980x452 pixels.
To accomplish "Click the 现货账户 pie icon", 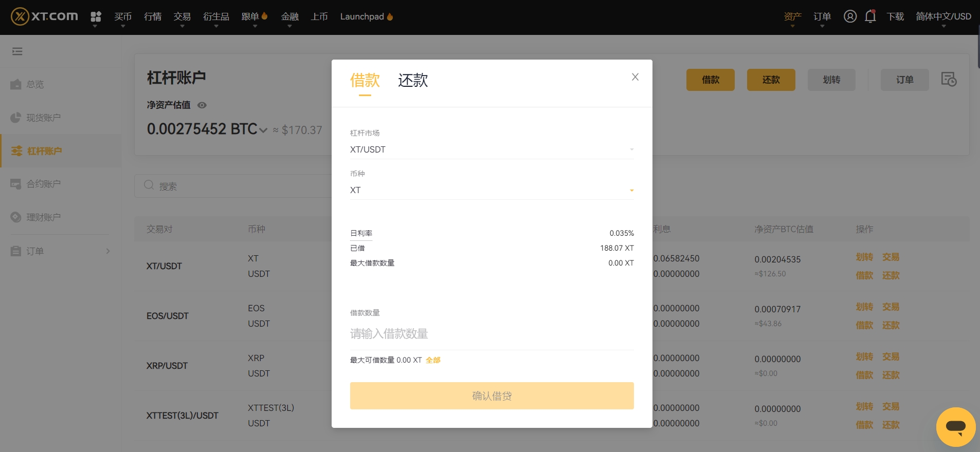I will [16, 118].
